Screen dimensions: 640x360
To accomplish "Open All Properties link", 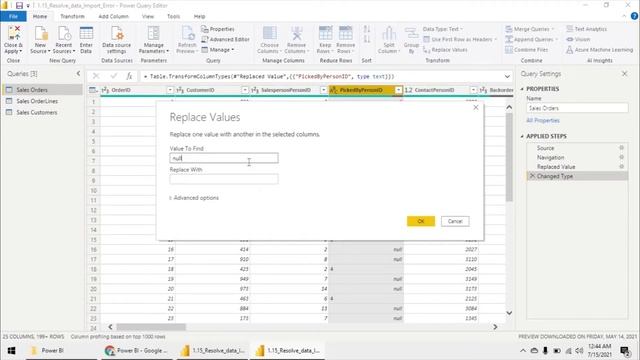I will point(543,120).
